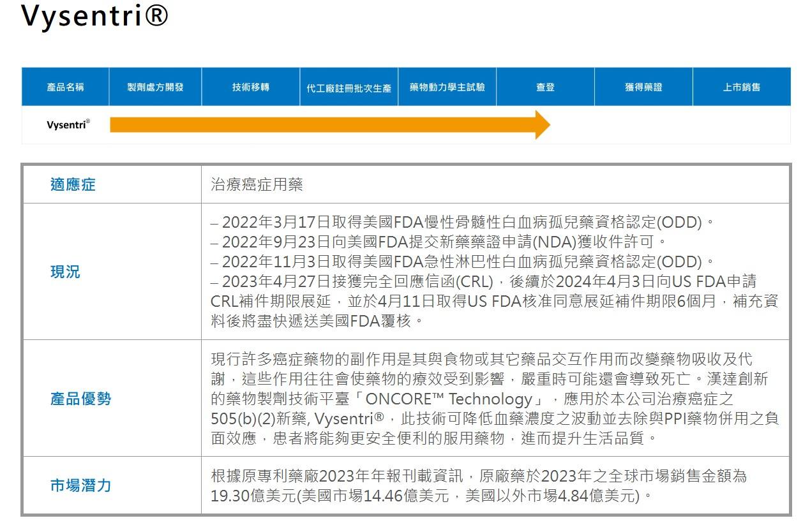Select the 查登 stage header
The width and height of the screenshot is (810, 532).
(545, 87)
